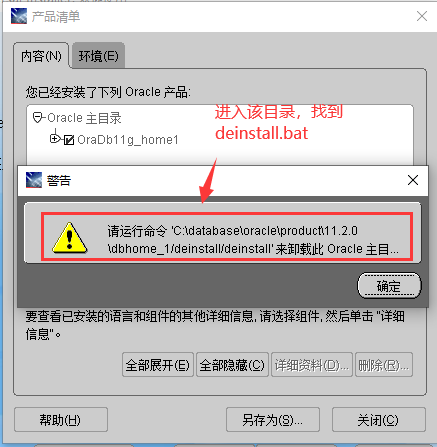Click the 全部隐藏(C) button
437x447 pixels.
click(232, 365)
